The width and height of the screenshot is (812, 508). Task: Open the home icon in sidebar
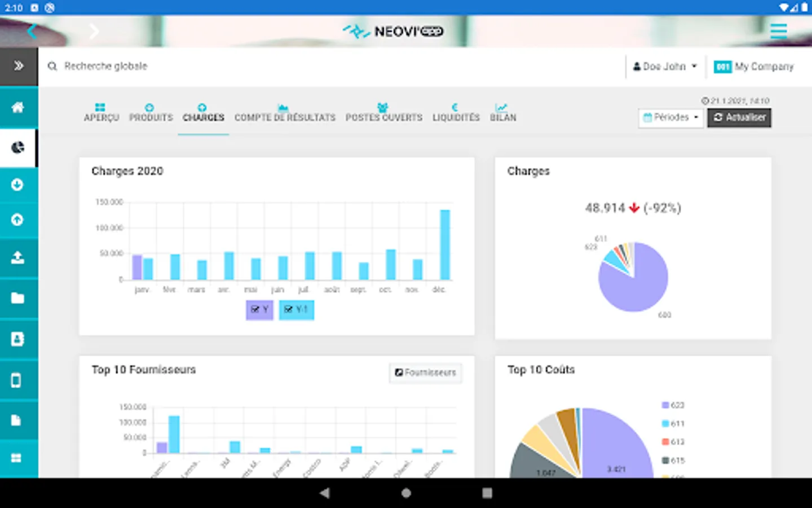(x=18, y=107)
